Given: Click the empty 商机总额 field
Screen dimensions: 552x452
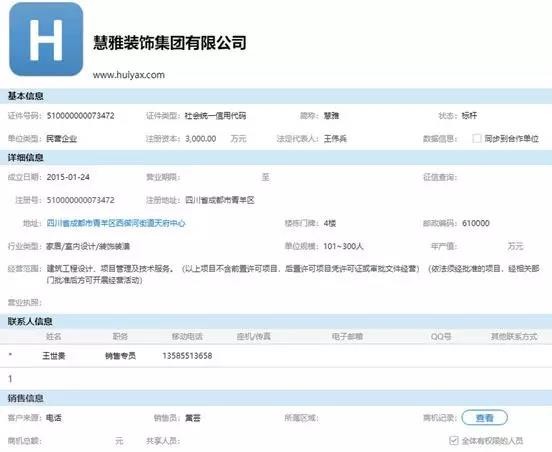Looking at the screenshot, I should click(x=78, y=441).
